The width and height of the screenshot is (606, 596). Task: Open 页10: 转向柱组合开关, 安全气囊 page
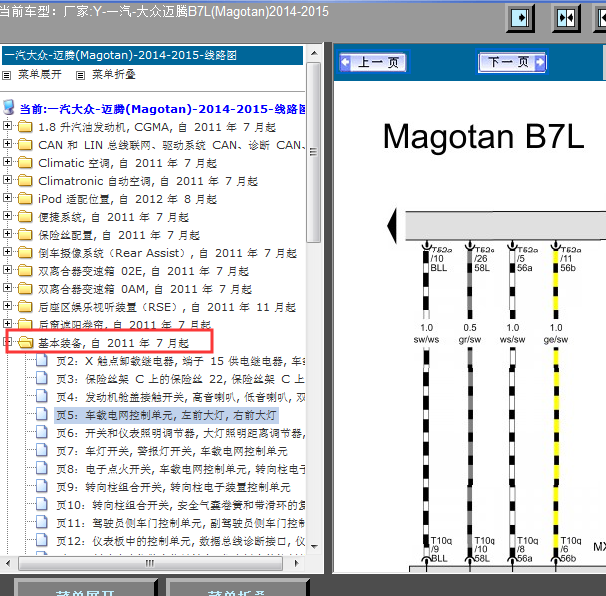[180, 505]
